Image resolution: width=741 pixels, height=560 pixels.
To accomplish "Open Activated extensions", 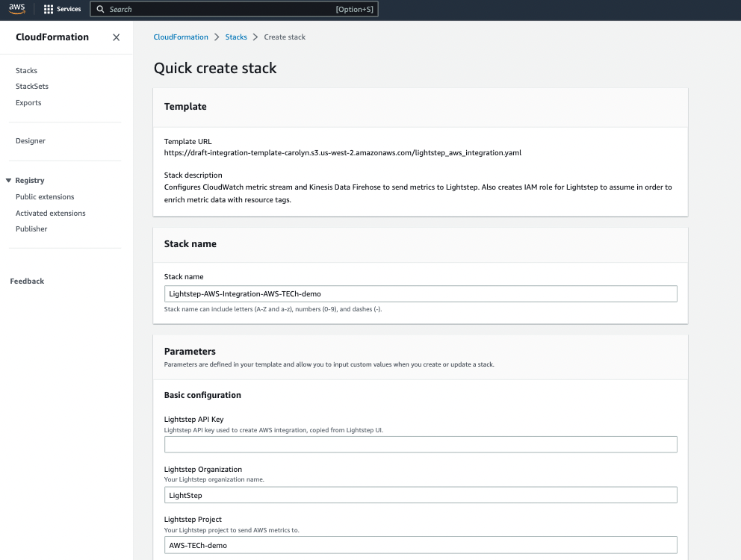I will point(50,213).
